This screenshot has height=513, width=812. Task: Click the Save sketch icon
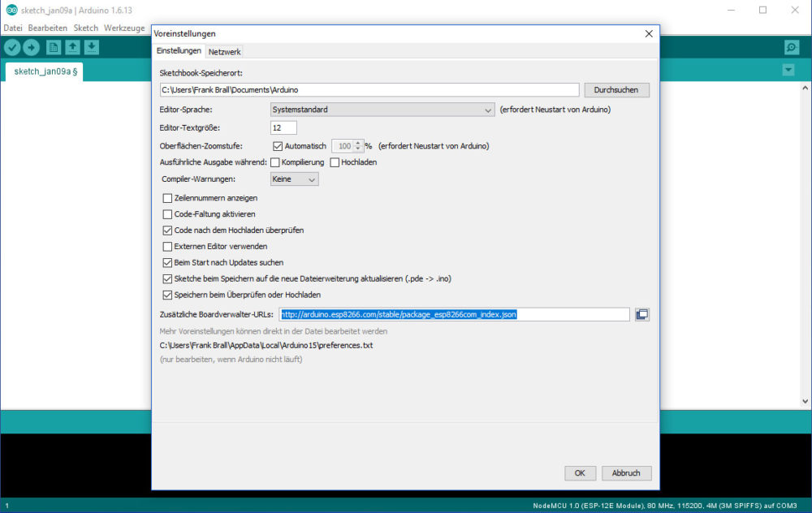click(x=91, y=47)
